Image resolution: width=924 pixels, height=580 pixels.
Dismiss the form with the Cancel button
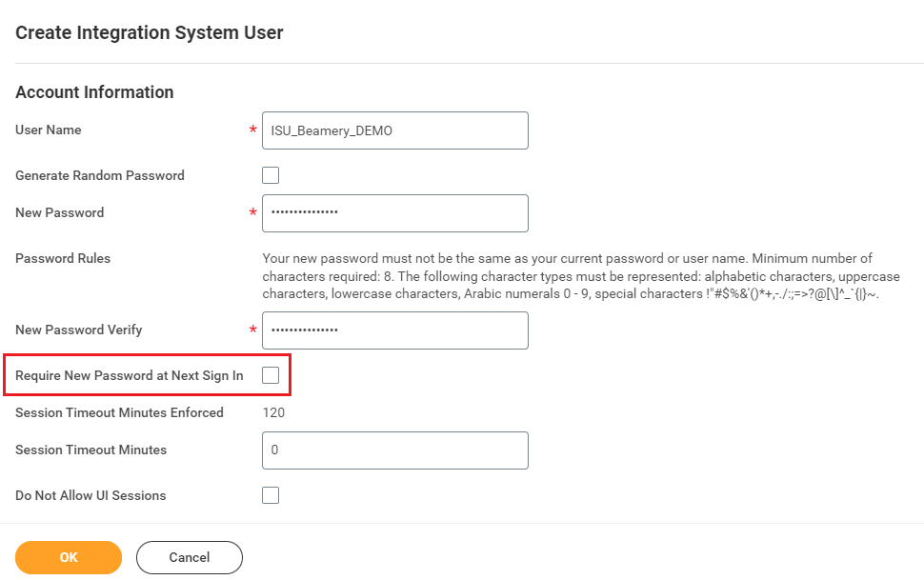pyautogui.click(x=190, y=557)
